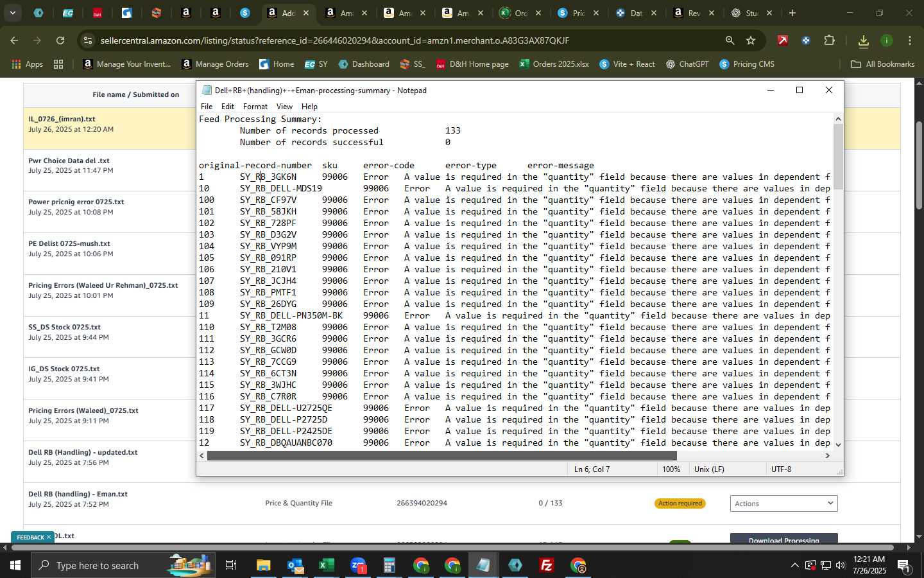Viewport: 924px width, 578px height.
Task: Open Outlook from the taskbar
Action: 295,565
